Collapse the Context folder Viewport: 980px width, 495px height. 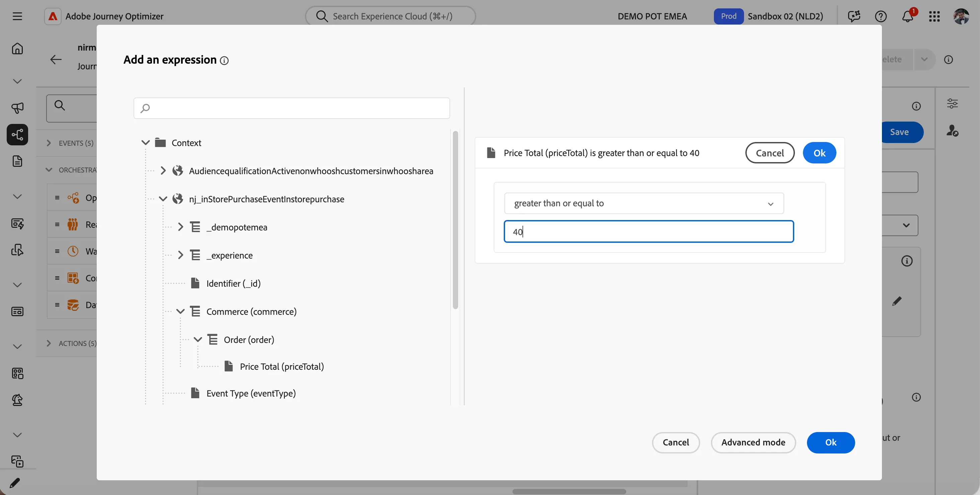[145, 143]
